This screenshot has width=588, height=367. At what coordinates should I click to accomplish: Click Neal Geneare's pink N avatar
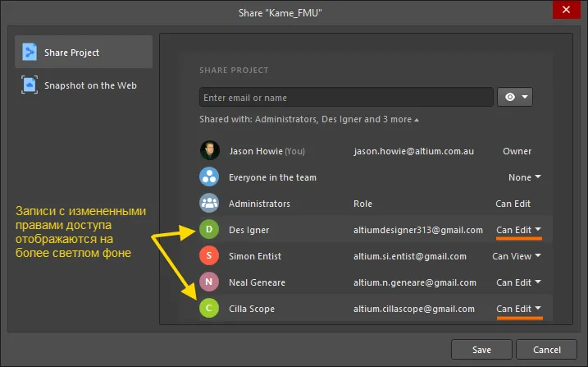coord(209,282)
